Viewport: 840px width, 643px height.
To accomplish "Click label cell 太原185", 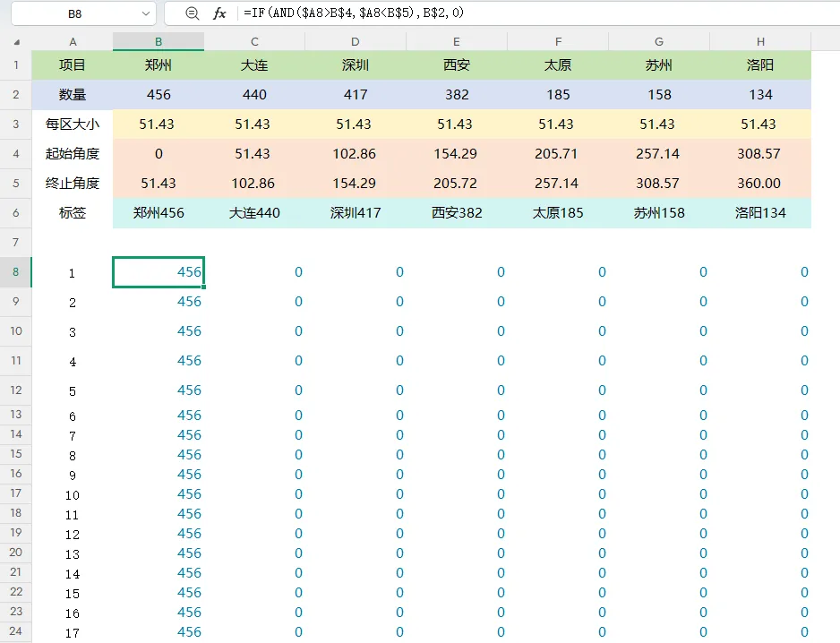I will coord(558,213).
